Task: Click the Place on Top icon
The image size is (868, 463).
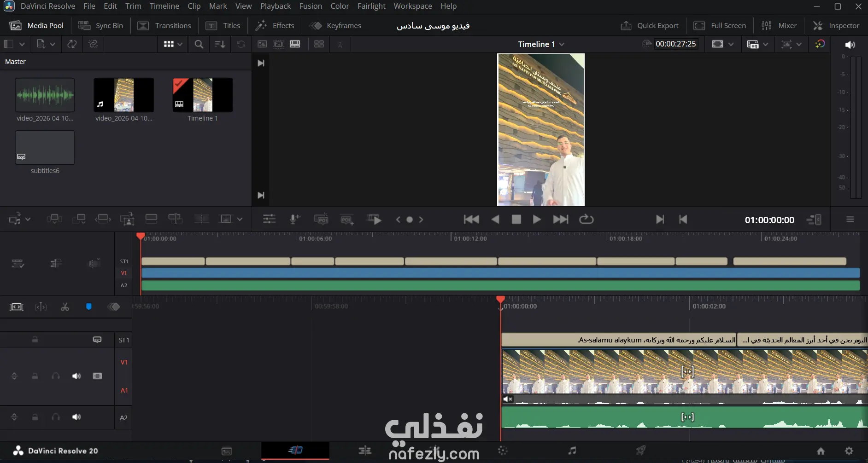Action: 151,219
